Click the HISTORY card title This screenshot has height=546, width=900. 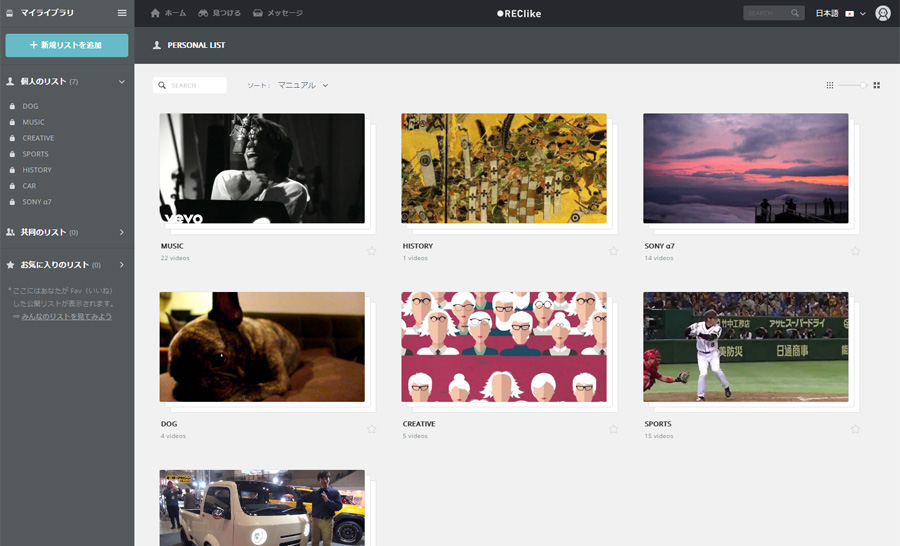click(x=418, y=246)
